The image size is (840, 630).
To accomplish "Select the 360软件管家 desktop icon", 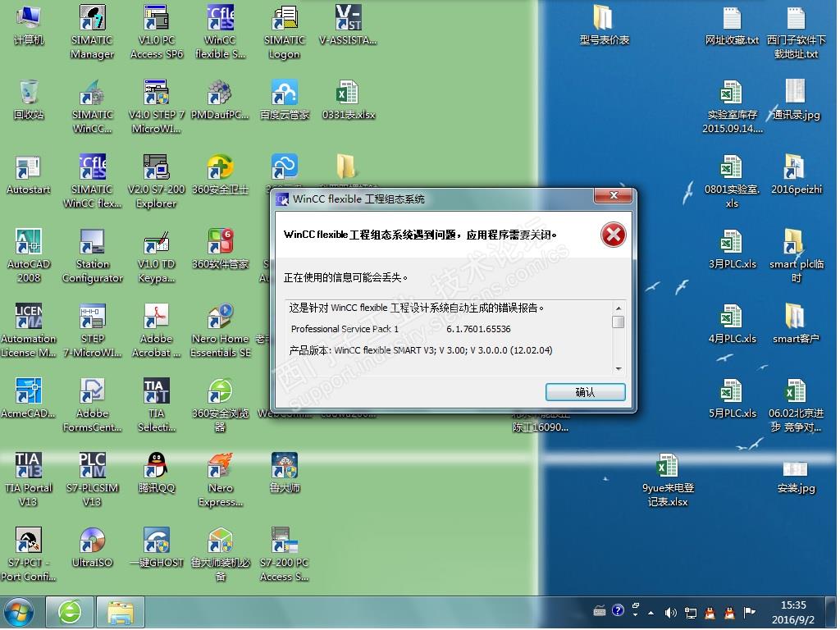I will 220,249.
